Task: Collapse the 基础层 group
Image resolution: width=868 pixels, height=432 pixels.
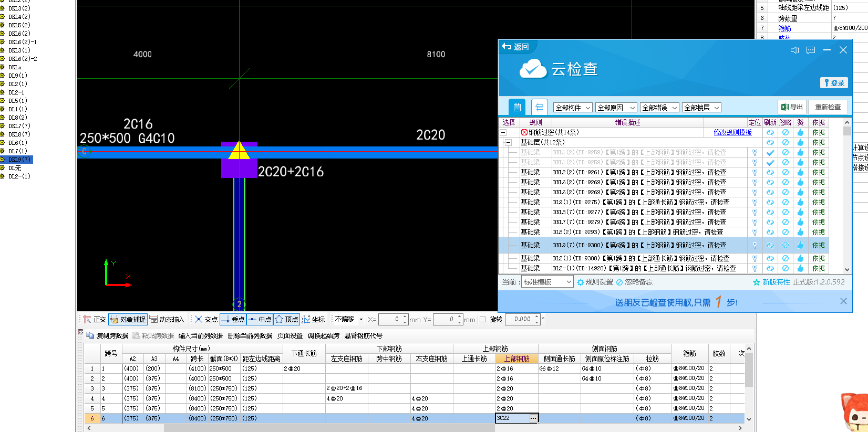Action: pos(508,142)
